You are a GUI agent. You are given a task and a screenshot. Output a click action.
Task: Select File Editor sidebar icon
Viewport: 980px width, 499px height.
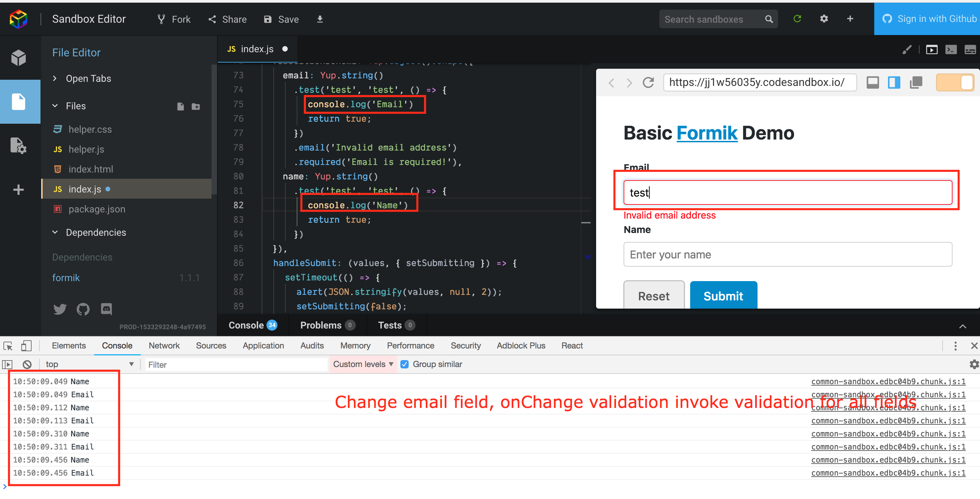click(x=19, y=102)
